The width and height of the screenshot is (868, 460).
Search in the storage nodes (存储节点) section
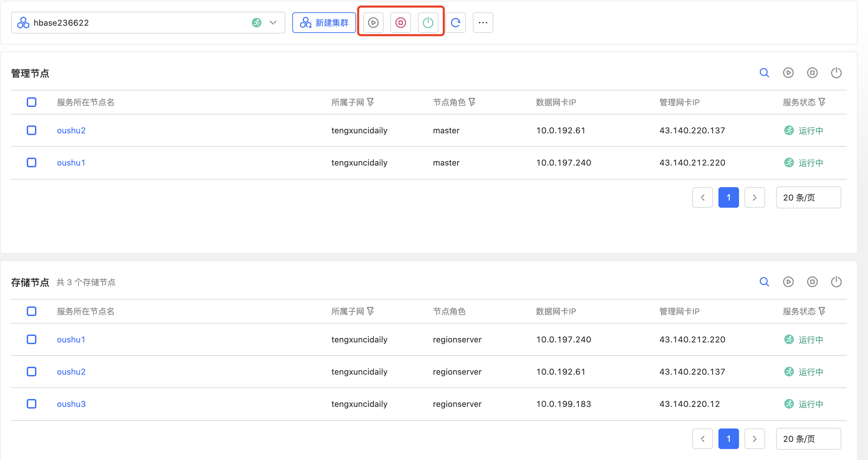[764, 282]
